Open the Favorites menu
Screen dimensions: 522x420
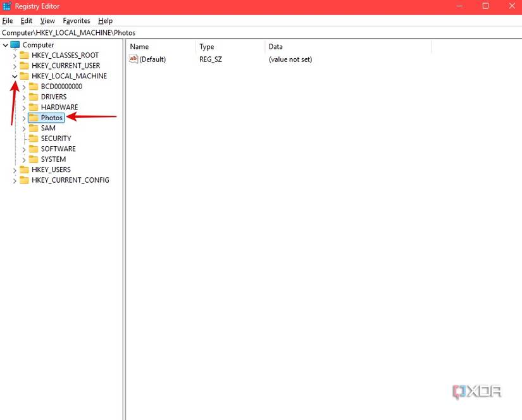click(x=77, y=21)
